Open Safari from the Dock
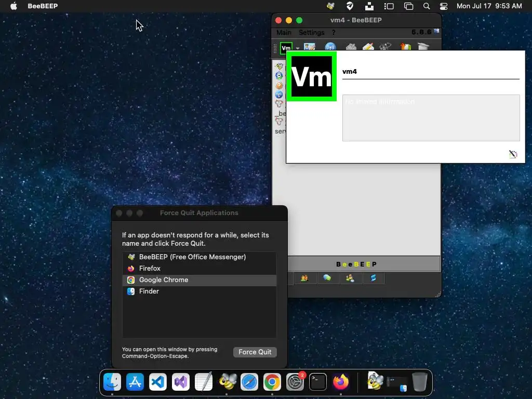Screen dimensions: 532x399 [x=249, y=382]
